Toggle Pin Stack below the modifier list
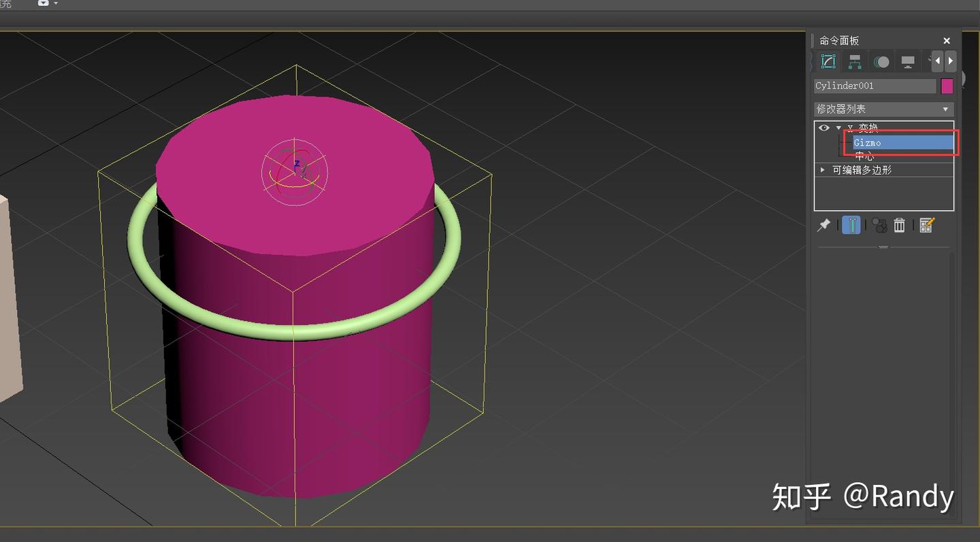The width and height of the screenshot is (980, 542). coord(824,225)
